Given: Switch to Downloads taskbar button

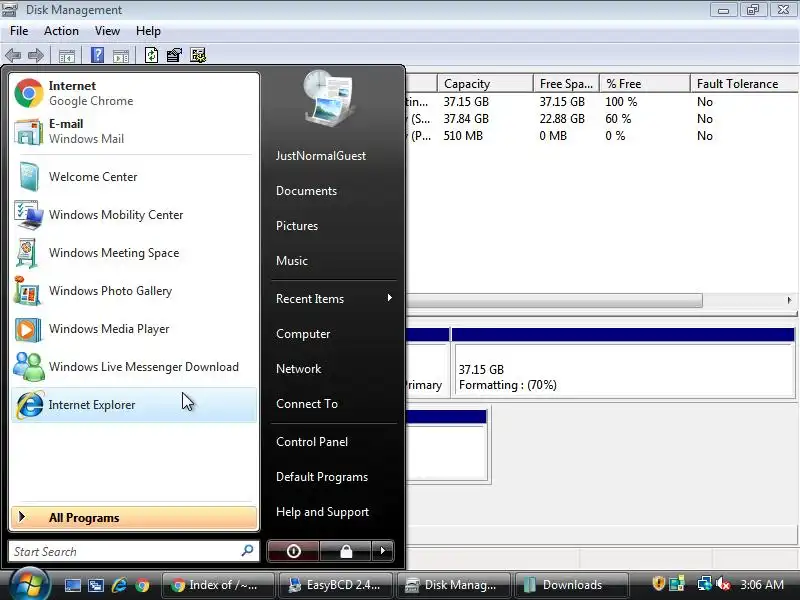Looking at the screenshot, I should (x=572, y=585).
